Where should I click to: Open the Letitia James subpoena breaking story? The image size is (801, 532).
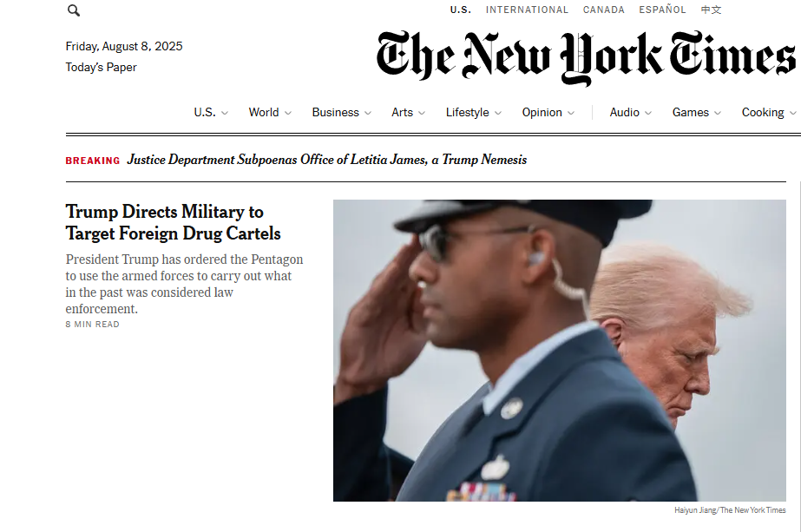[327, 160]
